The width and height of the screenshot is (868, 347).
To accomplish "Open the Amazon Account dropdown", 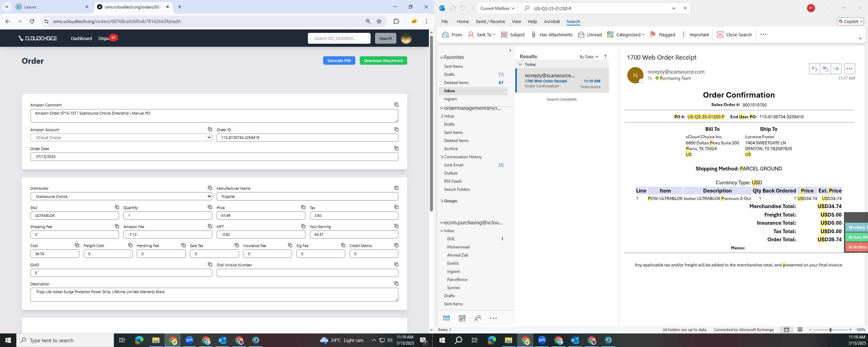I will tap(121, 138).
